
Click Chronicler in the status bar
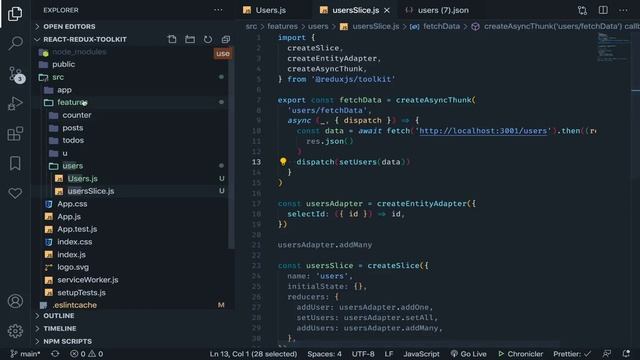tap(521, 354)
